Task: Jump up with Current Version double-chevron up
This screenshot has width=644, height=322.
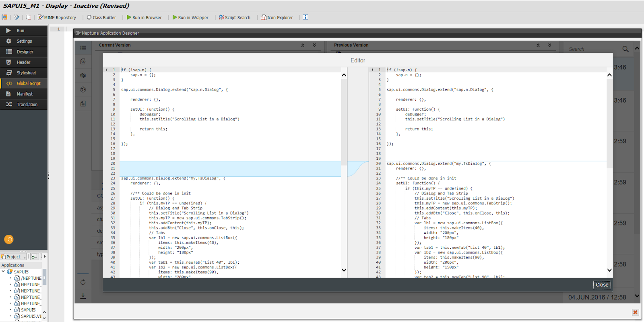Action: pos(303,45)
